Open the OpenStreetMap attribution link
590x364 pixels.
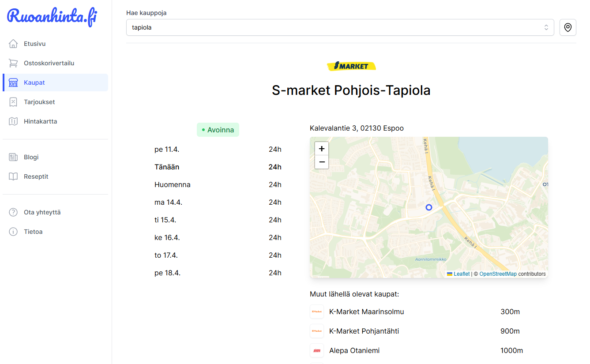click(x=498, y=274)
